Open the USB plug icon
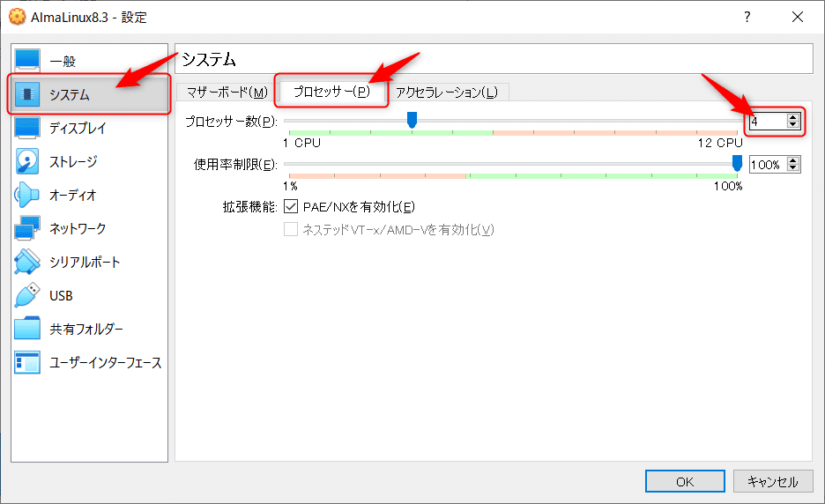 pyautogui.click(x=27, y=295)
